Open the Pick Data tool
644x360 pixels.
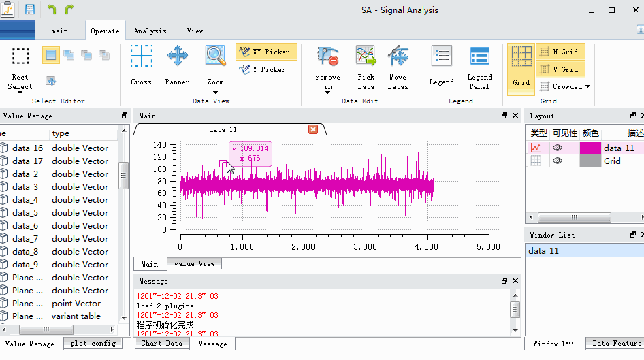pos(366,68)
